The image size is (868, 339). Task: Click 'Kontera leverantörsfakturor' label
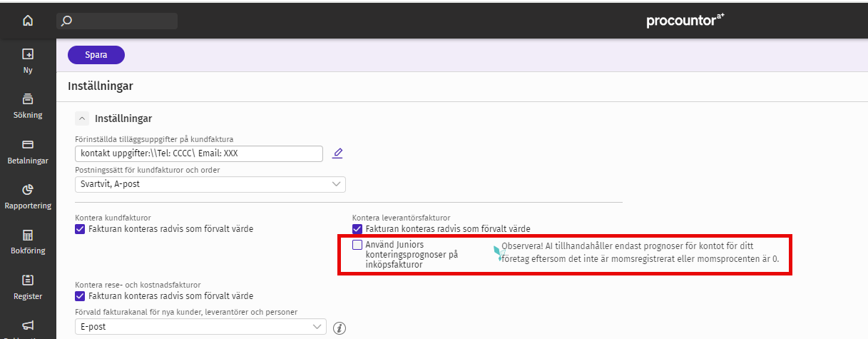402,217
